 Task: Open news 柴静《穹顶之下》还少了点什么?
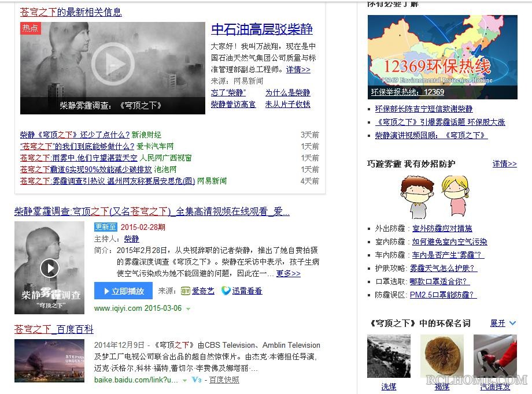75,135
